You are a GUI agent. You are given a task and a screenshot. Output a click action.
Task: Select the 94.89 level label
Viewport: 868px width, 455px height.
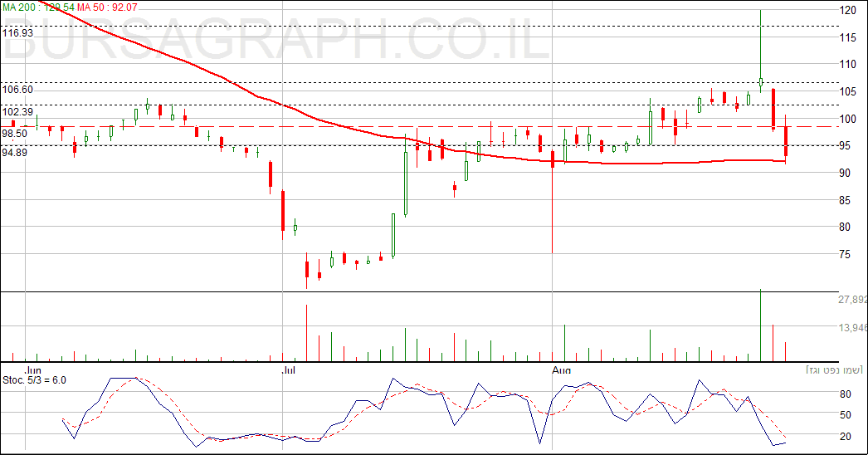(x=15, y=153)
